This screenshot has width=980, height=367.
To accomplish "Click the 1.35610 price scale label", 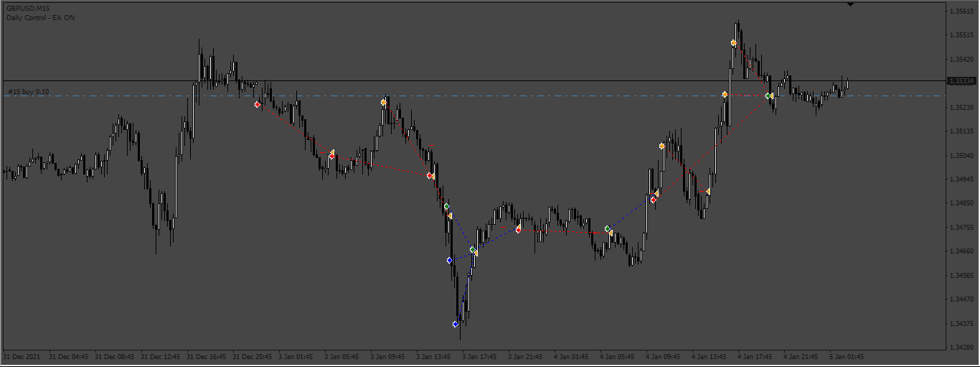I will point(962,11).
